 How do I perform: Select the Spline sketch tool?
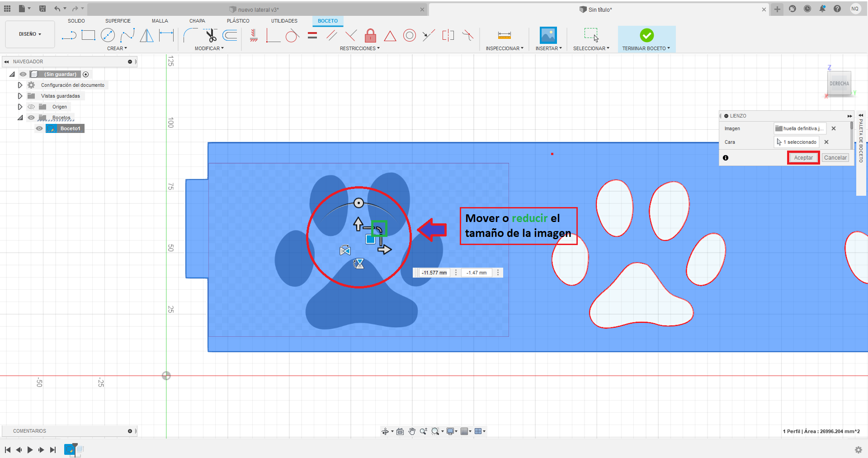click(x=127, y=35)
